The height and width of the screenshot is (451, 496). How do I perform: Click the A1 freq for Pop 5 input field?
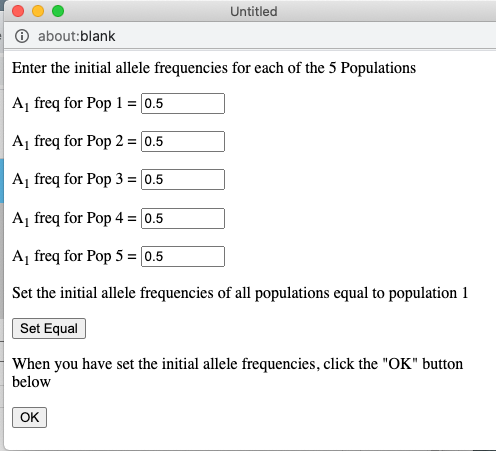[183, 256]
